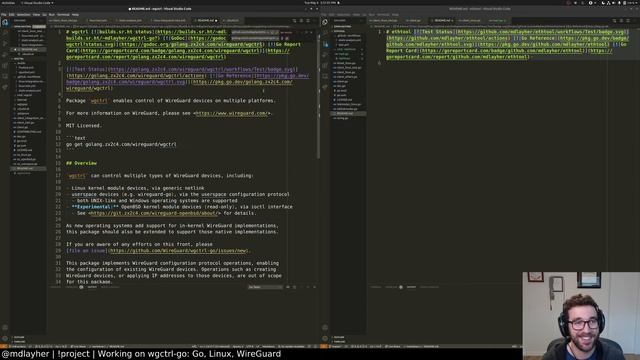Image resolution: width=640 pixels, height=360 pixels.
Task: Open ethtool actions URL in right editor
Action: click(448, 38)
